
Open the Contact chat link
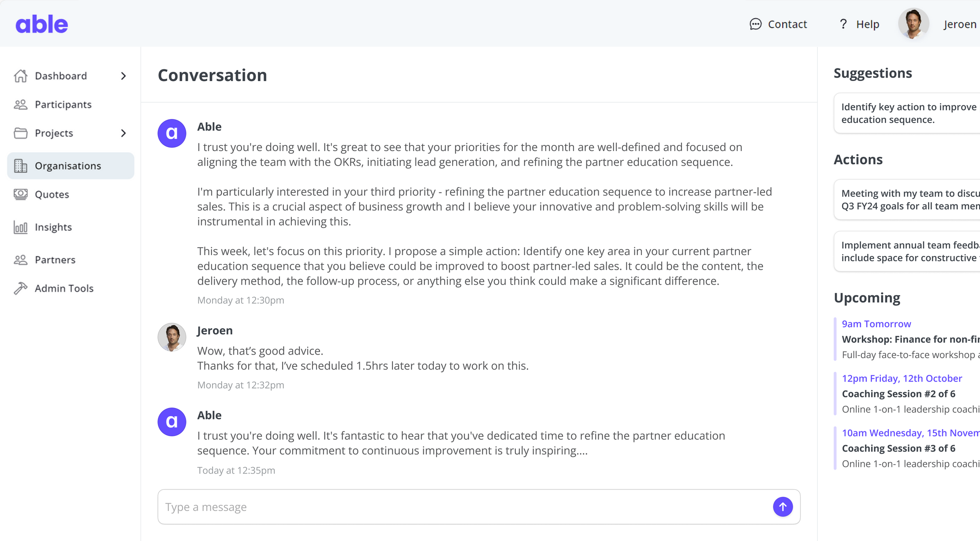point(778,24)
